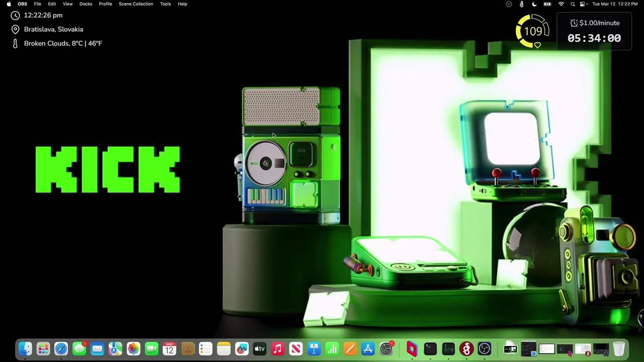Click the date and time in menu bar
This screenshot has height=362, width=644.
tap(615, 4)
